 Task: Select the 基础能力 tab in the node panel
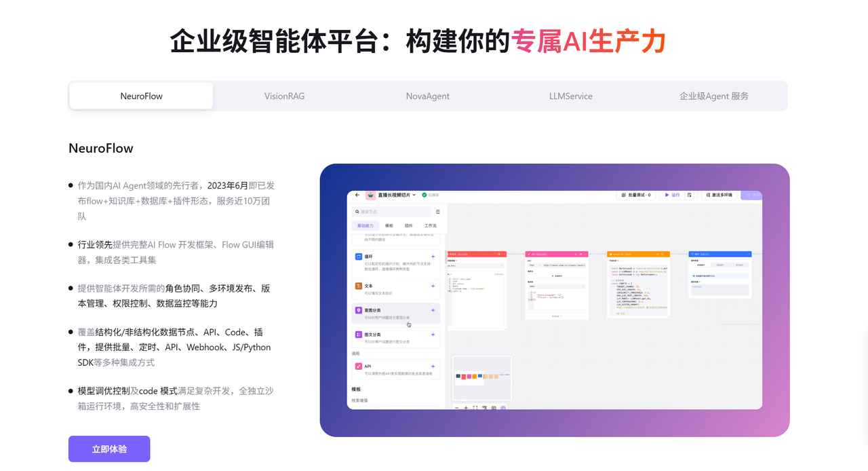[366, 225]
